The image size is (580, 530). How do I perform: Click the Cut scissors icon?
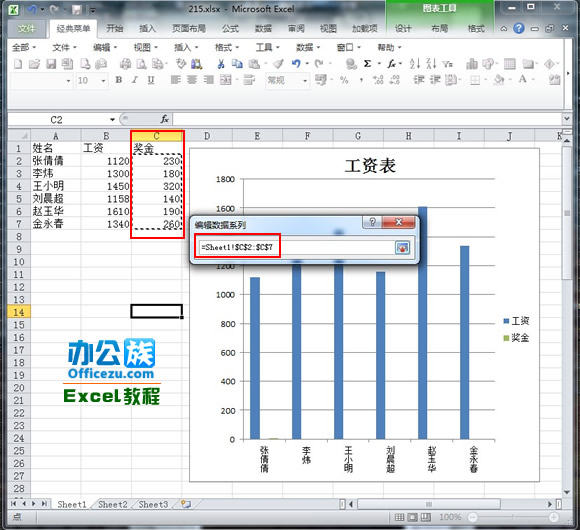pos(221,64)
